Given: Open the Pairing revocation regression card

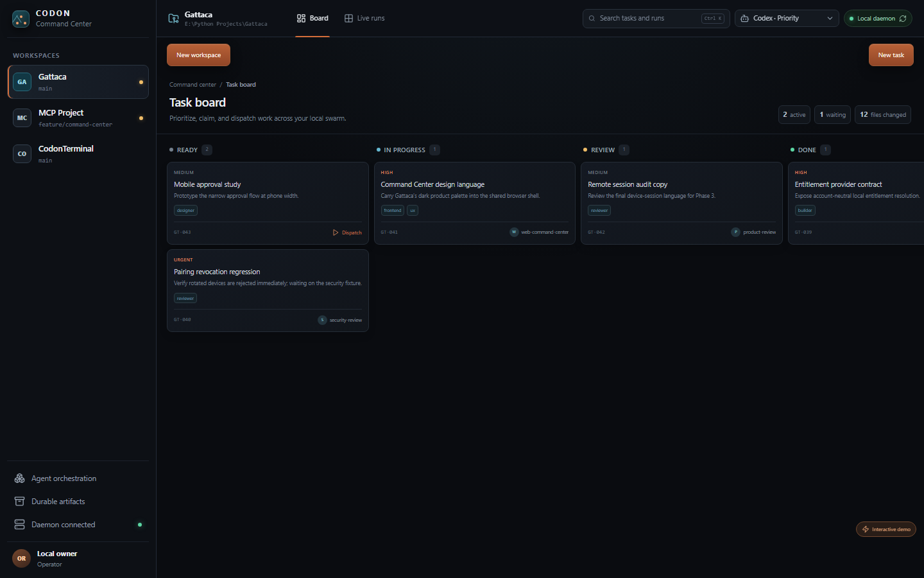Looking at the screenshot, I should coord(268,290).
